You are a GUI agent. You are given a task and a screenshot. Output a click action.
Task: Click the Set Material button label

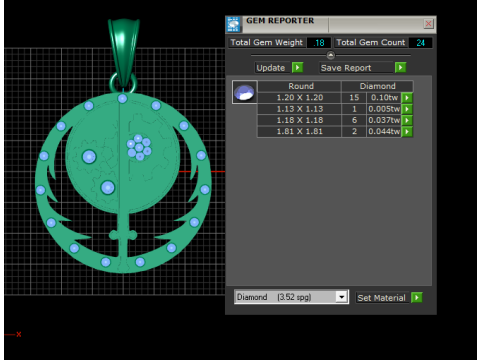coord(381,298)
